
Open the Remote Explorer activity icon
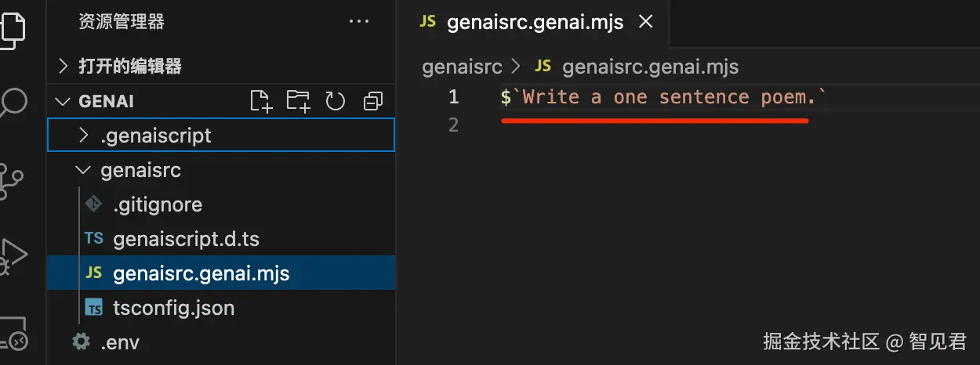14,334
